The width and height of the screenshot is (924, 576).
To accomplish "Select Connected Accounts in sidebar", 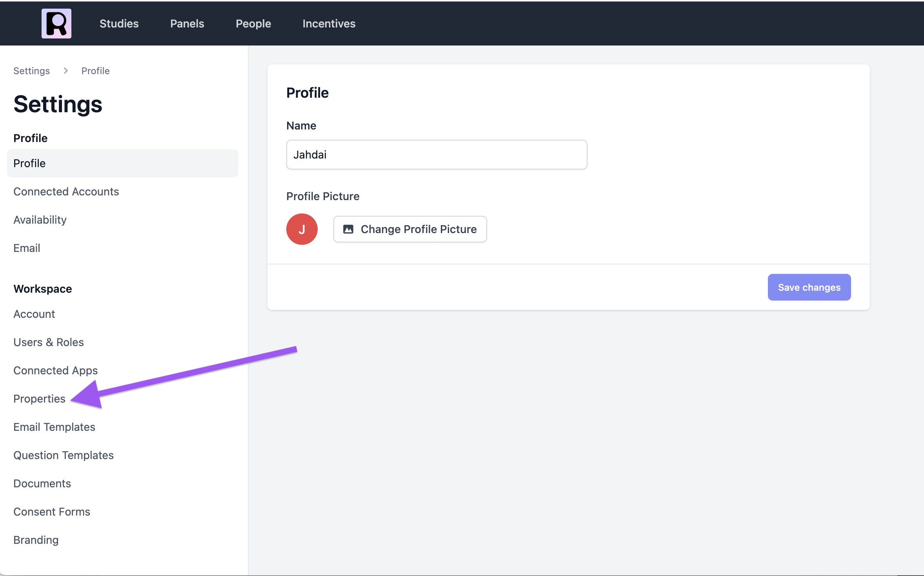I will (x=66, y=191).
